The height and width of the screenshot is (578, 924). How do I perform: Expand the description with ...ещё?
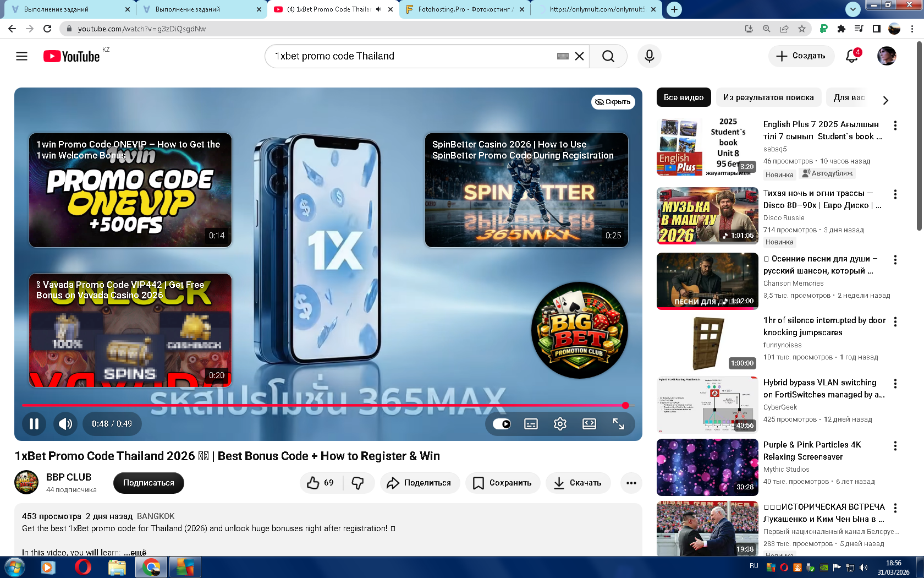(135, 552)
